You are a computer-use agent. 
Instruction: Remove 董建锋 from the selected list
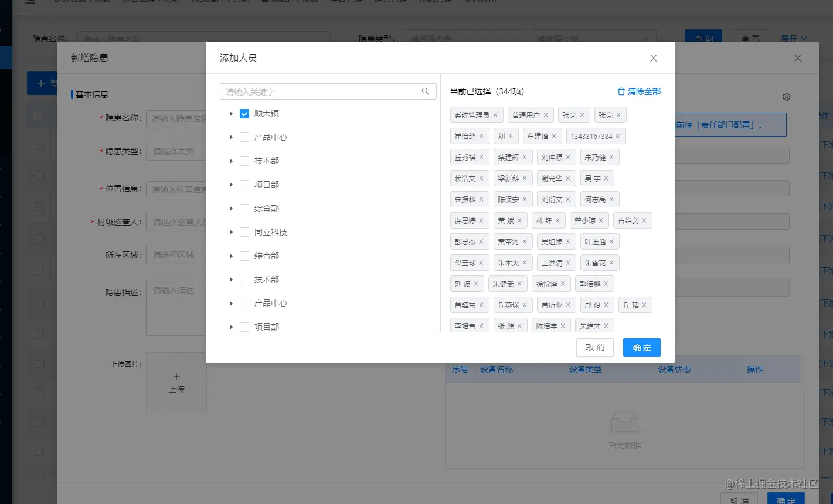(554, 137)
